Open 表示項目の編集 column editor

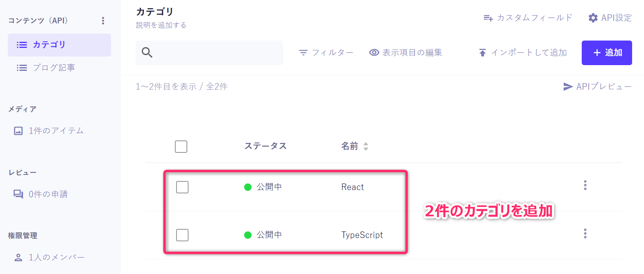point(406,52)
